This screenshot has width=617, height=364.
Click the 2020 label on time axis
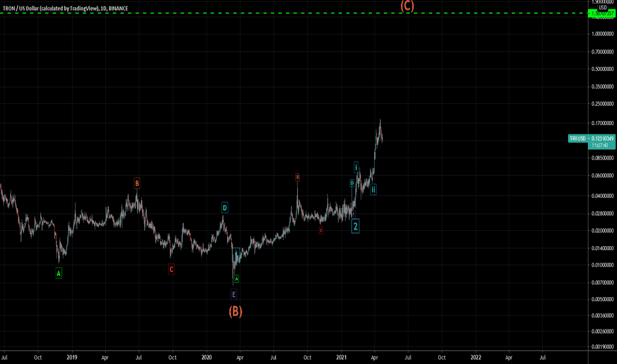[x=207, y=357]
